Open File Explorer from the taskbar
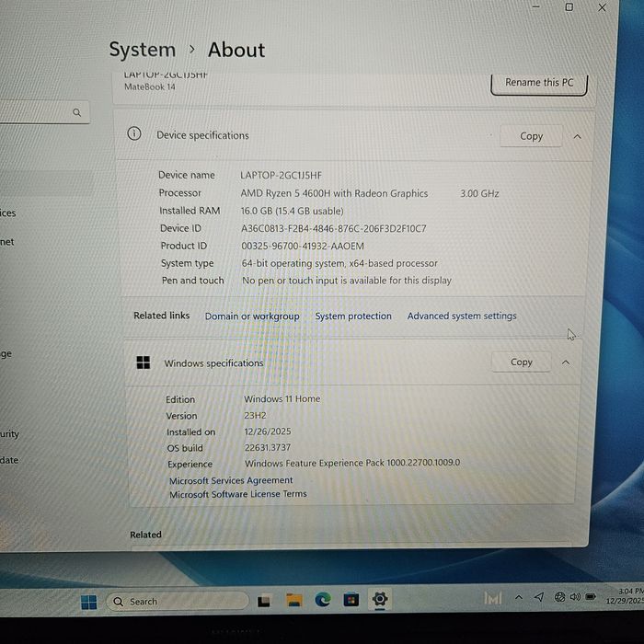 click(294, 601)
